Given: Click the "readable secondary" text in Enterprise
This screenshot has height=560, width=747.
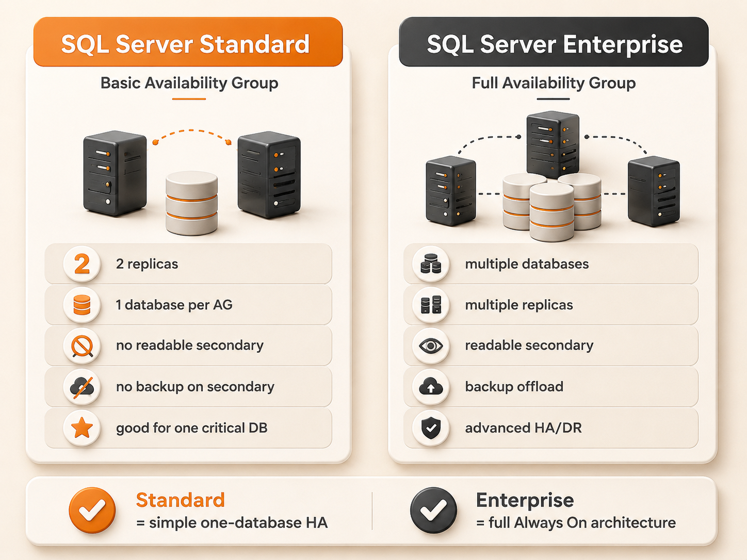Looking at the screenshot, I should tap(529, 345).
